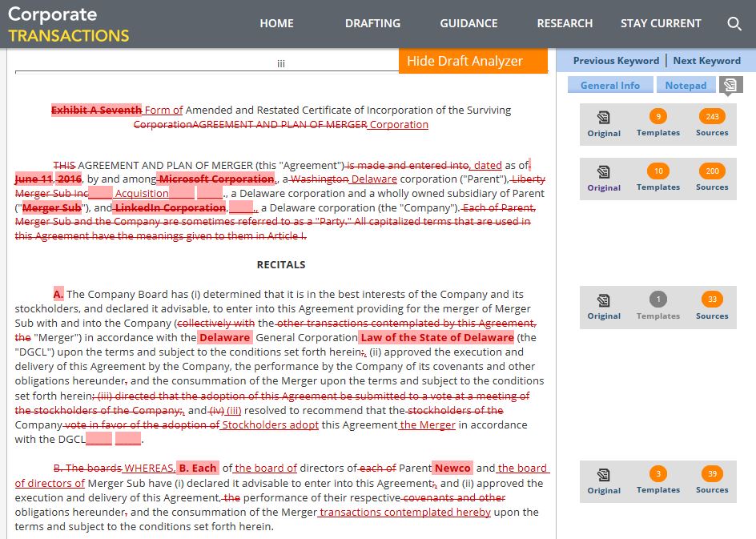Image resolution: width=756 pixels, height=539 pixels.
Task: Click inserted 'Stockholders adopt' text
Action: [x=270, y=425]
